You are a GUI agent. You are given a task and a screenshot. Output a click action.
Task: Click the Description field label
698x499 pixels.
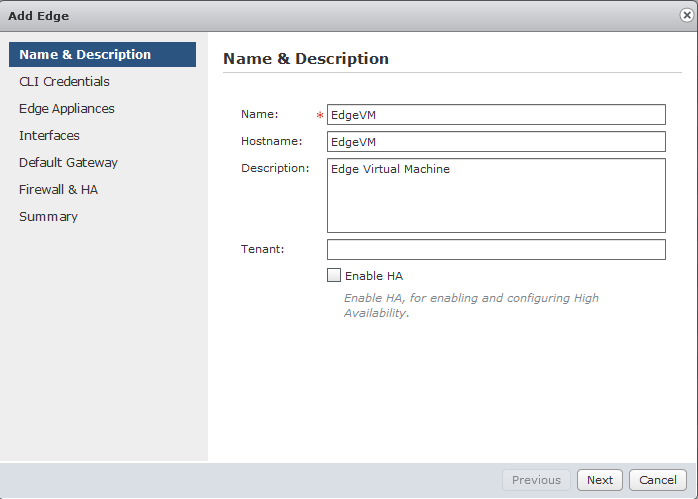tap(275, 168)
